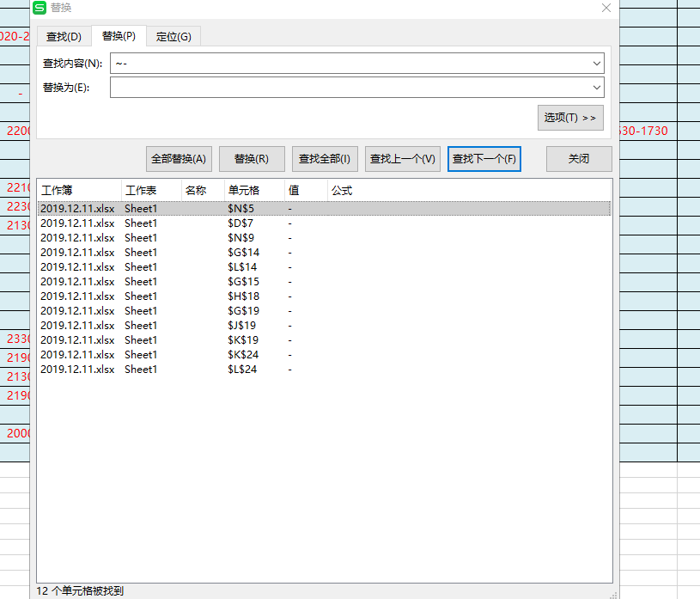This screenshot has height=599, width=700.
Task: Sort results by 工作簿 column header
Action: point(80,191)
